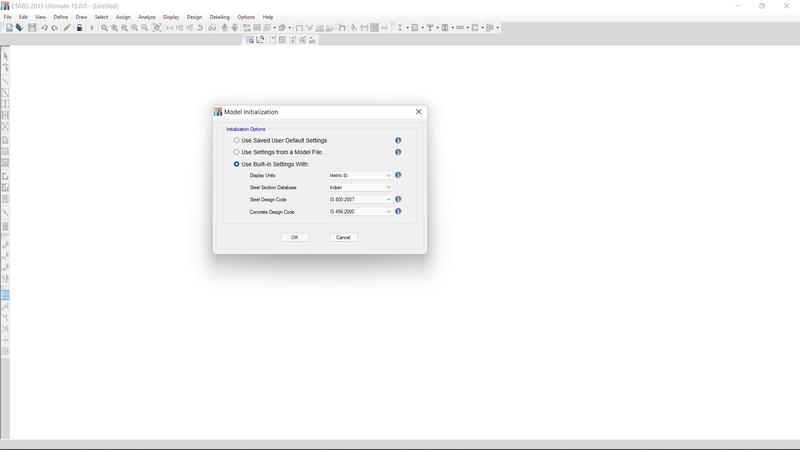Image resolution: width=800 pixels, height=450 pixels.
Task: Expand the last dropdown arrow on the top toolbar
Action: tap(497, 28)
